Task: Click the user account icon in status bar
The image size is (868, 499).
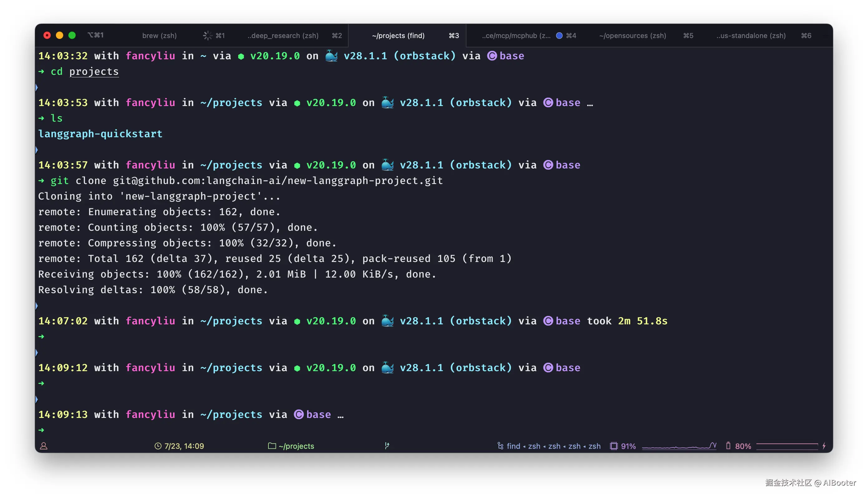Action: click(x=44, y=446)
